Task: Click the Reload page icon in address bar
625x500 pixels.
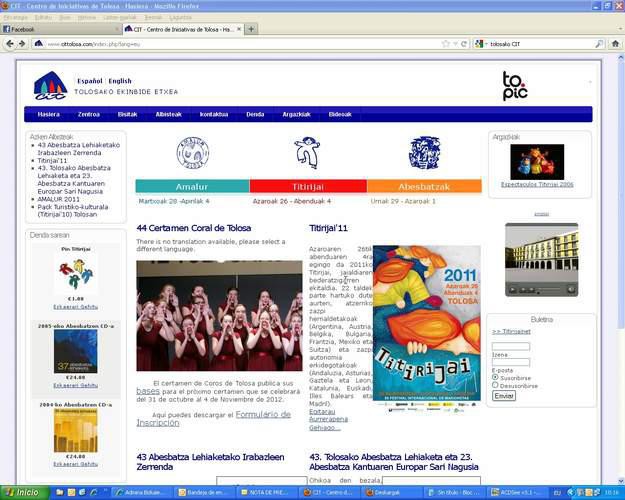Action: pyautogui.click(x=464, y=44)
